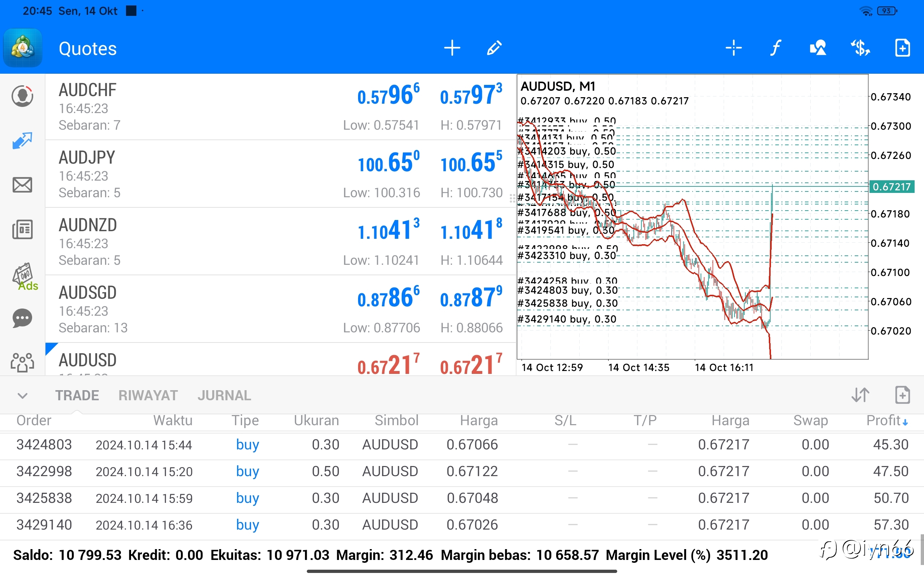The height and width of the screenshot is (578, 924).
Task: Tap the AUDUSD, M1 chart title
Action: pos(558,86)
